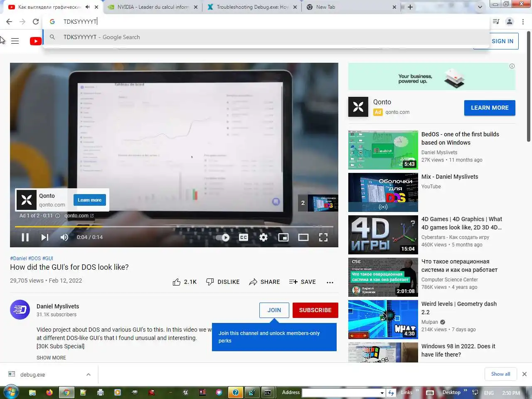532x399 pixels.
Task: Click the Daniel Myslivets channel name
Action: point(58,306)
